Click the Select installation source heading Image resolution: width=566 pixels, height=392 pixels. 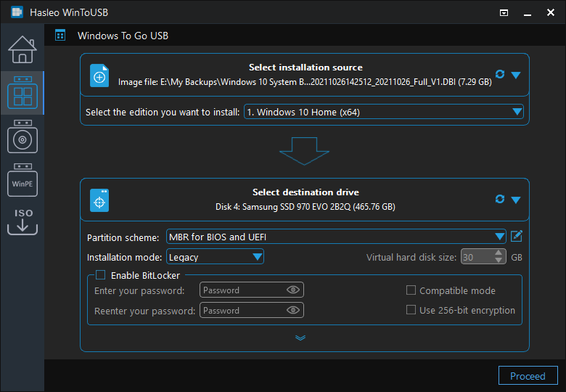305,68
